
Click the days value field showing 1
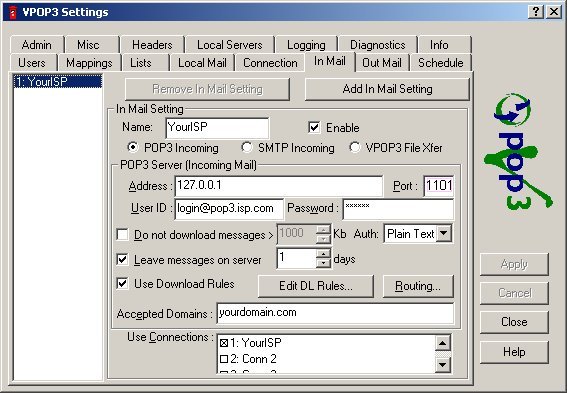click(x=297, y=258)
